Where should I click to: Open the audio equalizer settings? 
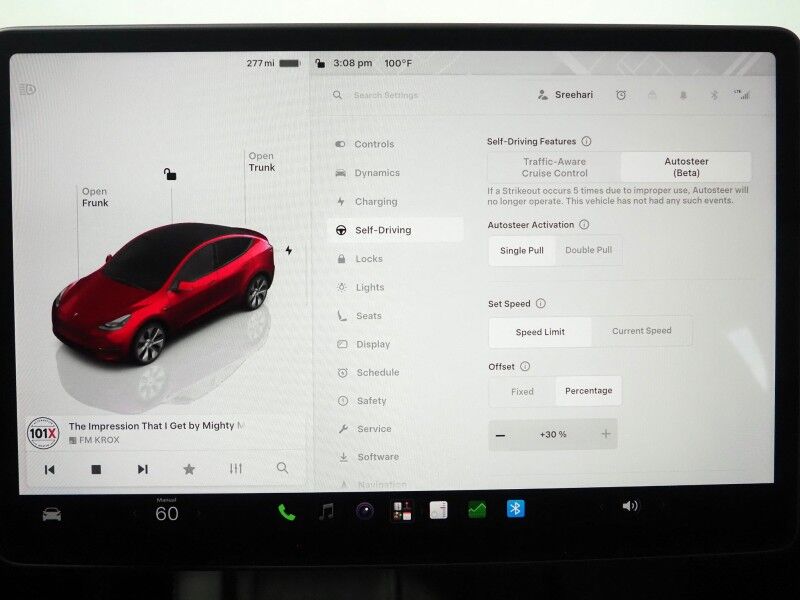point(236,468)
